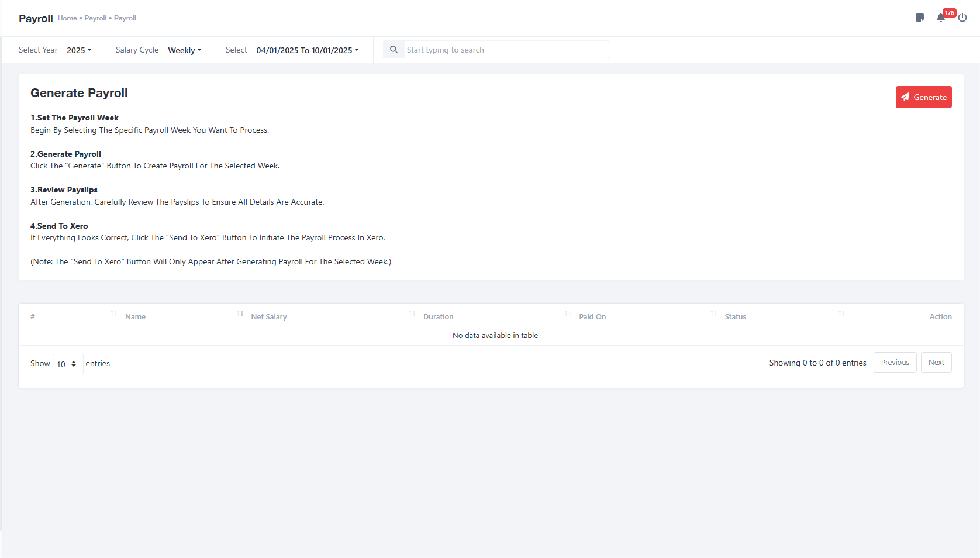Go to Next table page
Screen dimensions: 980x558
coord(936,363)
